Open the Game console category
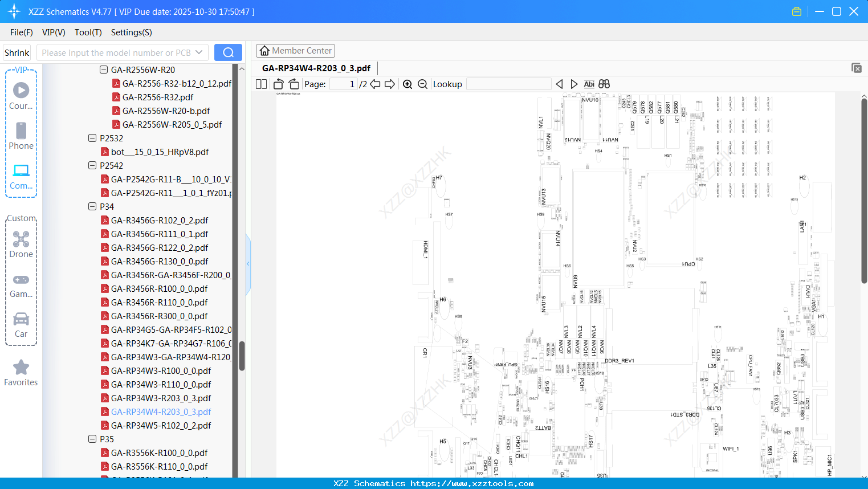The image size is (868, 489). [21, 286]
